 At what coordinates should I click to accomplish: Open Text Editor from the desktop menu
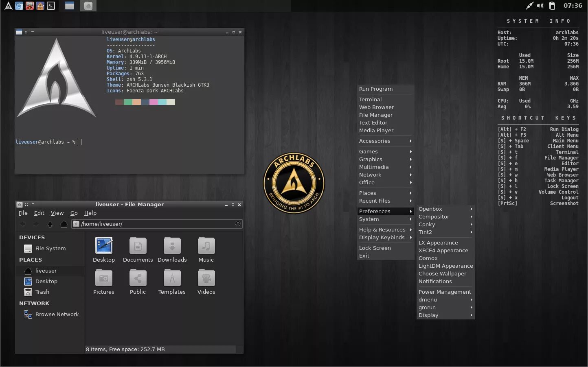[x=386, y=122]
